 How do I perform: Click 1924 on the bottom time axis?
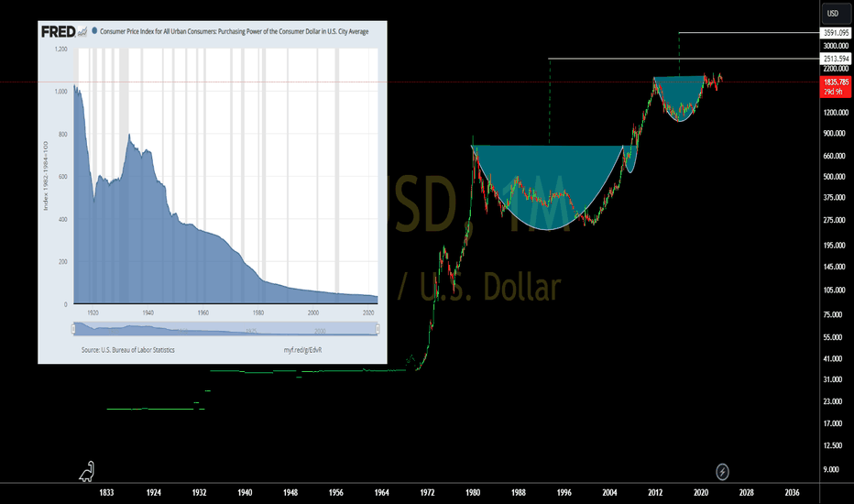(x=154, y=493)
